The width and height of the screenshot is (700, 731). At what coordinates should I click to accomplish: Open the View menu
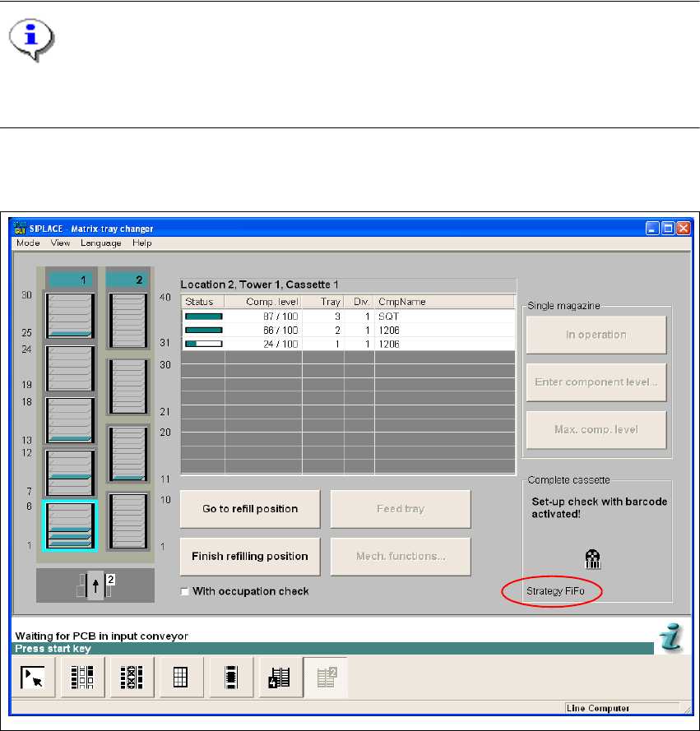[x=60, y=243]
